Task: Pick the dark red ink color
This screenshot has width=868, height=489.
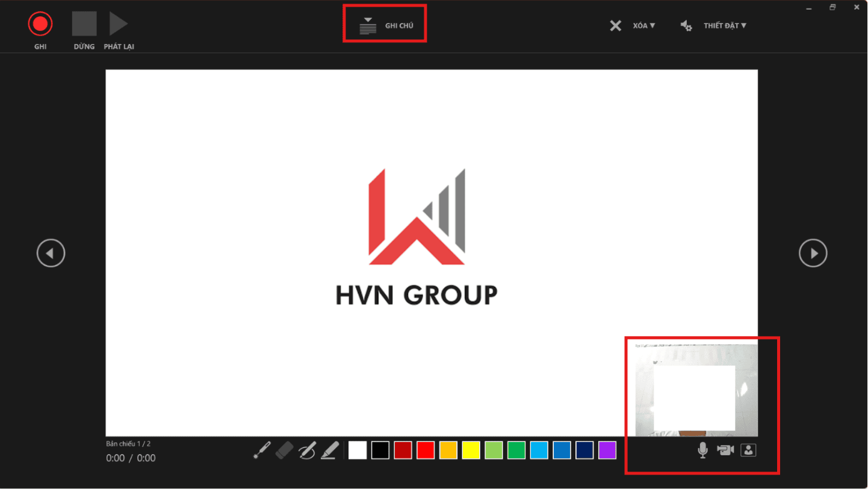Action: click(403, 450)
